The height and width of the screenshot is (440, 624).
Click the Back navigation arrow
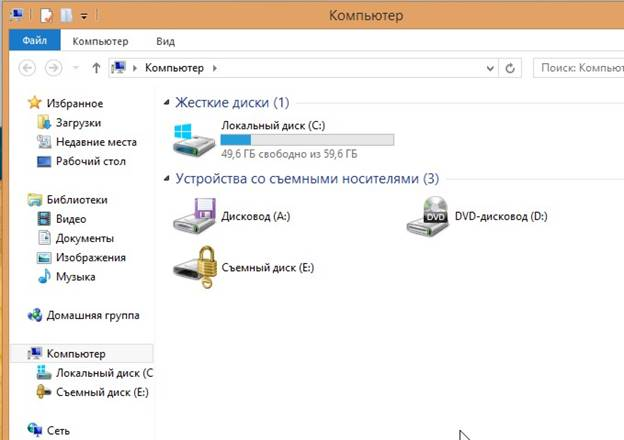click(x=27, y=68)
